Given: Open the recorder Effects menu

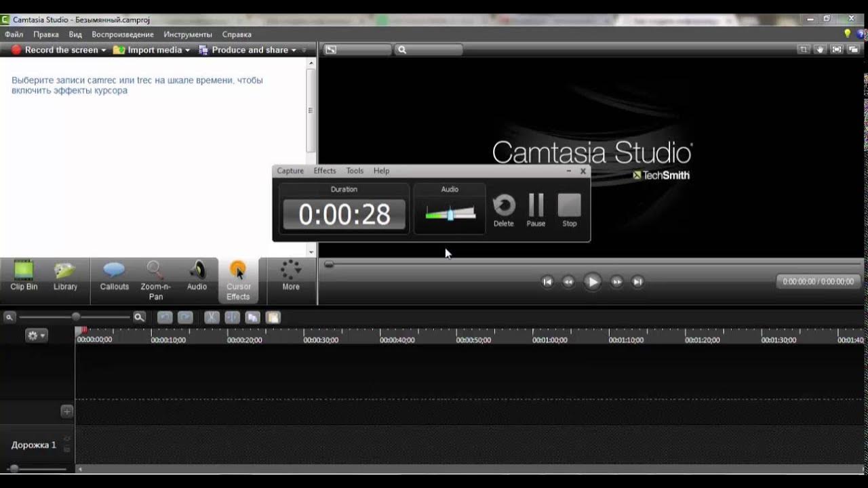Looking at the screenshot, I should [325, 171].
